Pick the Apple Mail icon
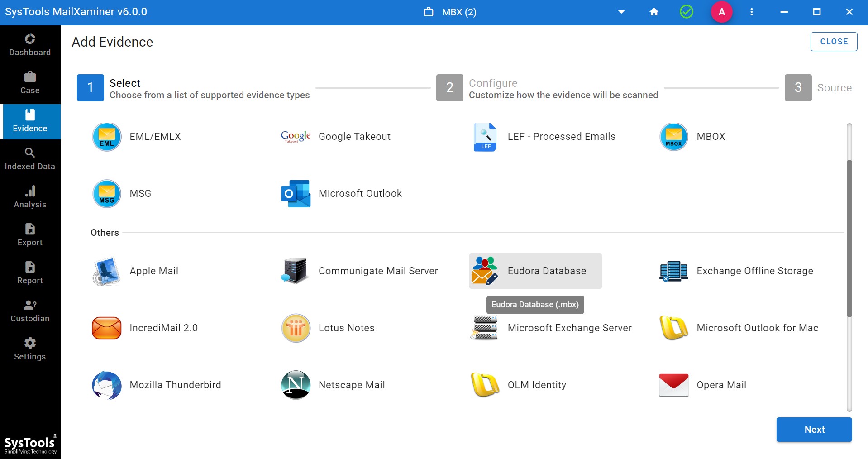 click(x=107, y=271)
